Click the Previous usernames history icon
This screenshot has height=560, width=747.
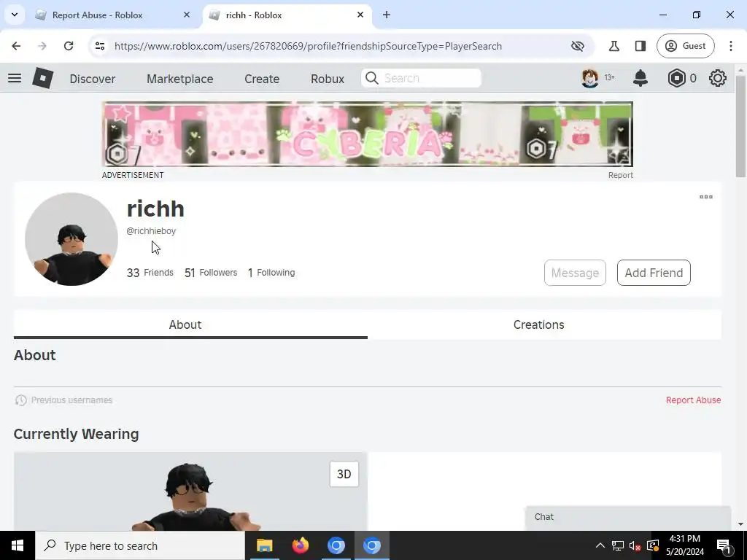[x=20, y=400]
